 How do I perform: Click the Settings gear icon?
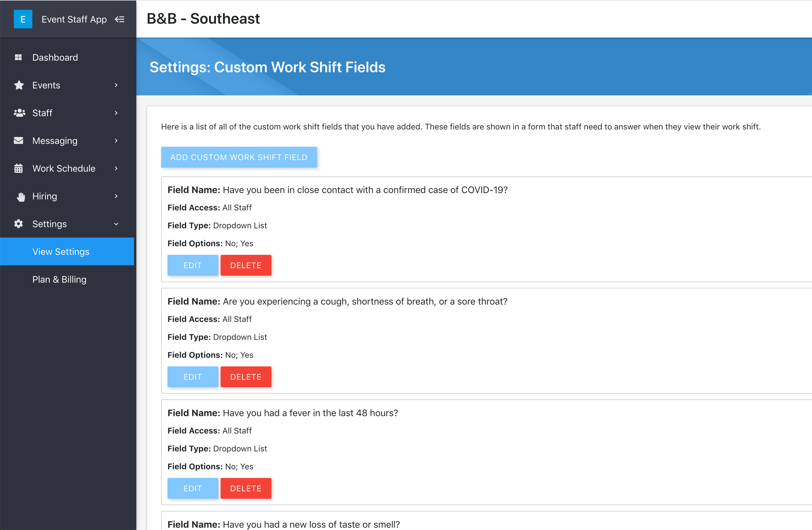tap(18, 224)
